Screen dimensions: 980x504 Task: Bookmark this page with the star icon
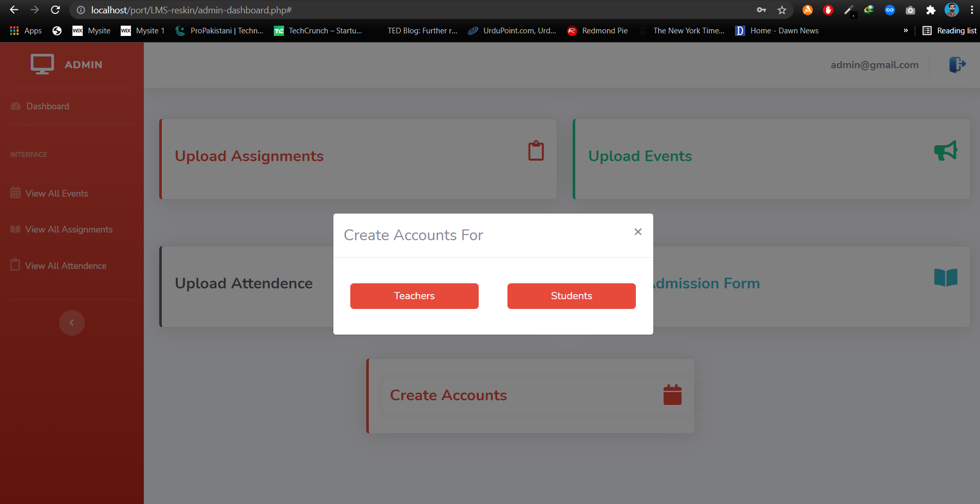coord(782,10)
